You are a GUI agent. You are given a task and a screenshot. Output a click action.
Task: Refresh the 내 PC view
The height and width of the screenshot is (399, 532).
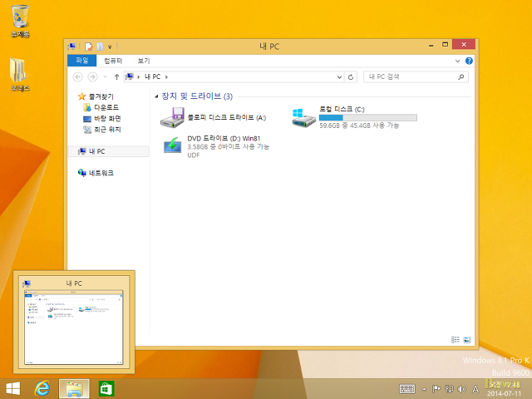(351, 77)
